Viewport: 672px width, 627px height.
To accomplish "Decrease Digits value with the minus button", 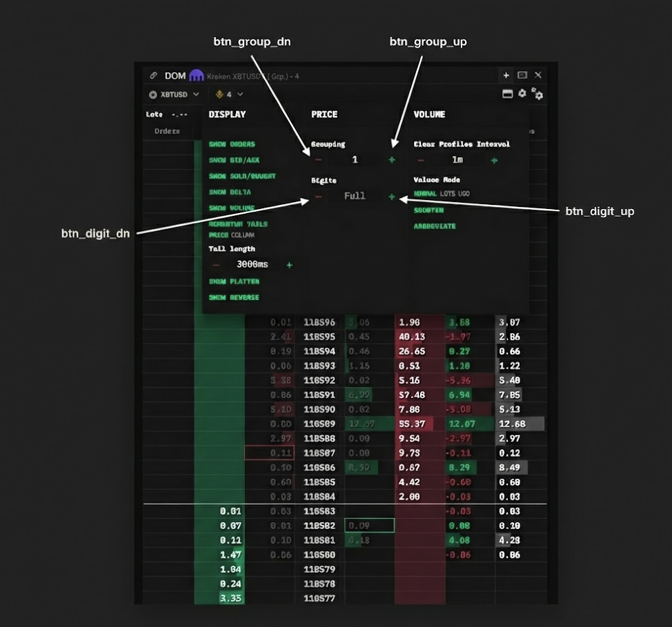I will click(318, 197).
